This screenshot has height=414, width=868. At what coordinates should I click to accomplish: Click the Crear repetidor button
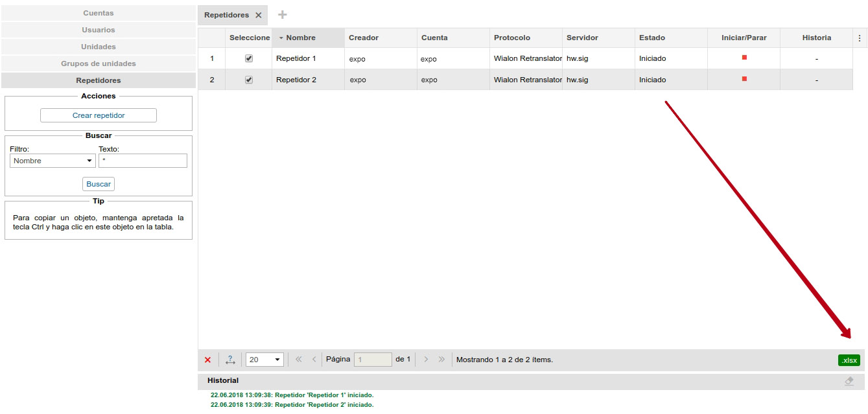coord(99,115)
